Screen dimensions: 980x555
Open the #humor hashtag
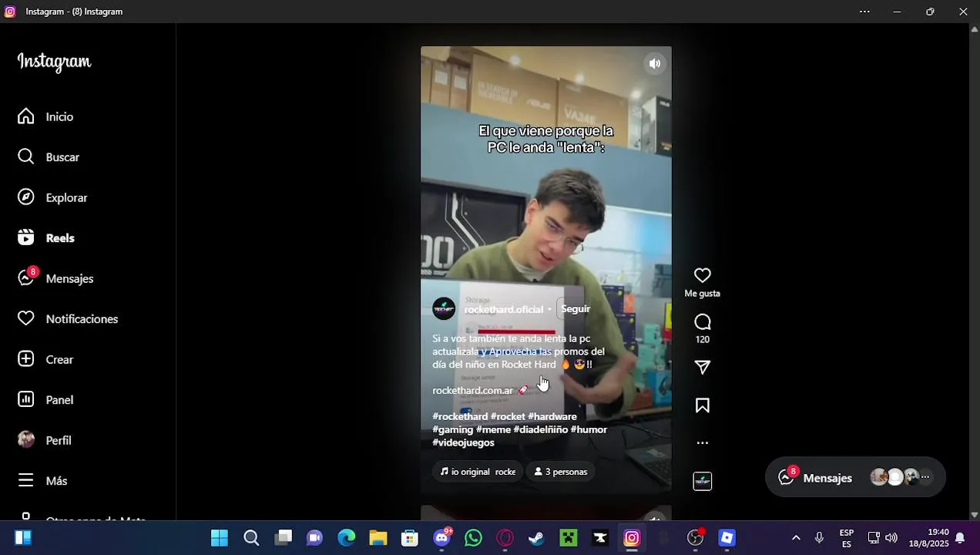pos(589,429)
